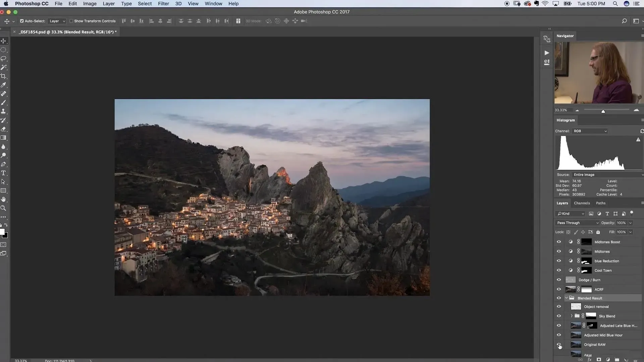Click the Actions play panel icon

[547, 53]
